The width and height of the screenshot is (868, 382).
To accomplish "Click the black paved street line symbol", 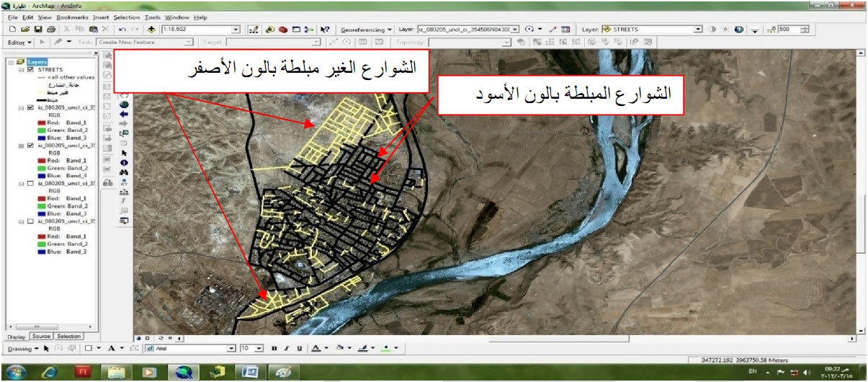I will click(x=41, y=99).
